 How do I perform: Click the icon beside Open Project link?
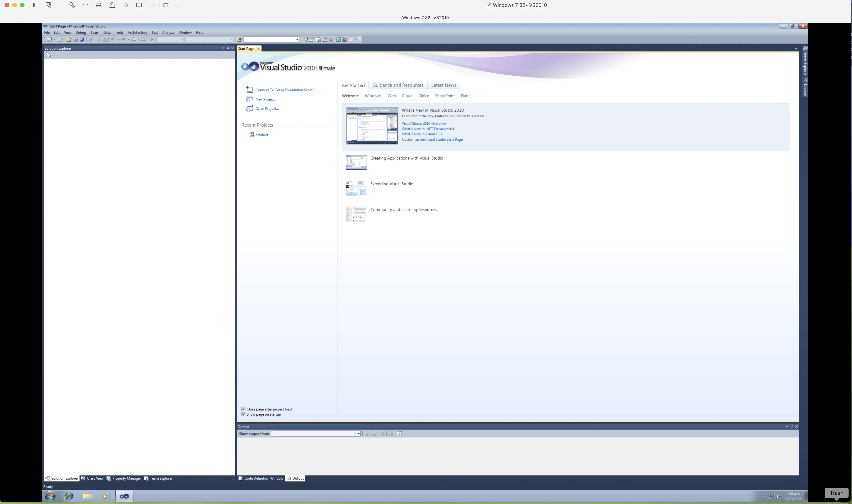250,109
